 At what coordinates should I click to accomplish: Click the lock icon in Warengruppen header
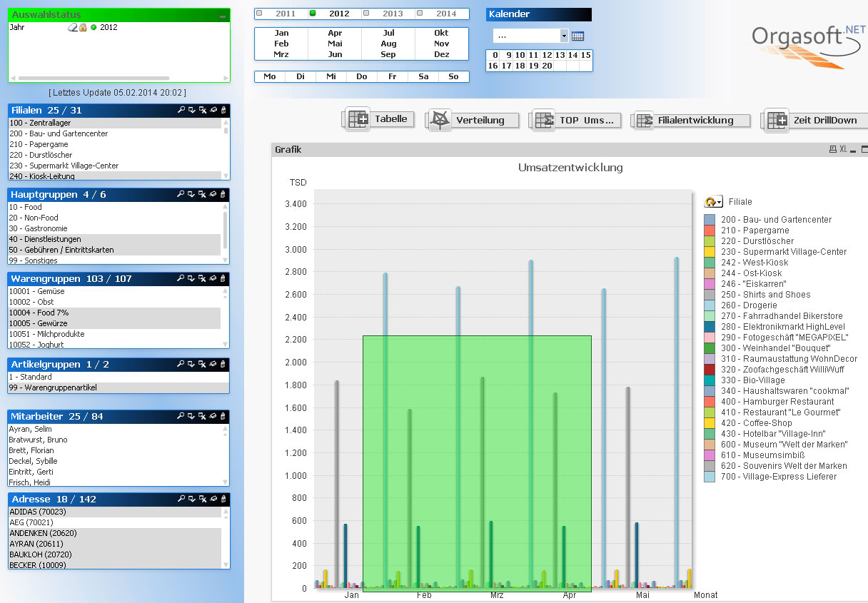pos(223,279)
